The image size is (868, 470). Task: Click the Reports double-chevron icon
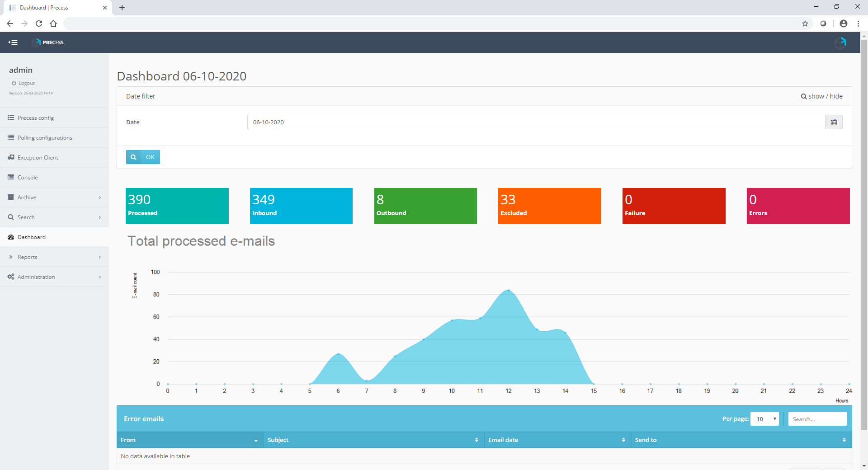11,257
